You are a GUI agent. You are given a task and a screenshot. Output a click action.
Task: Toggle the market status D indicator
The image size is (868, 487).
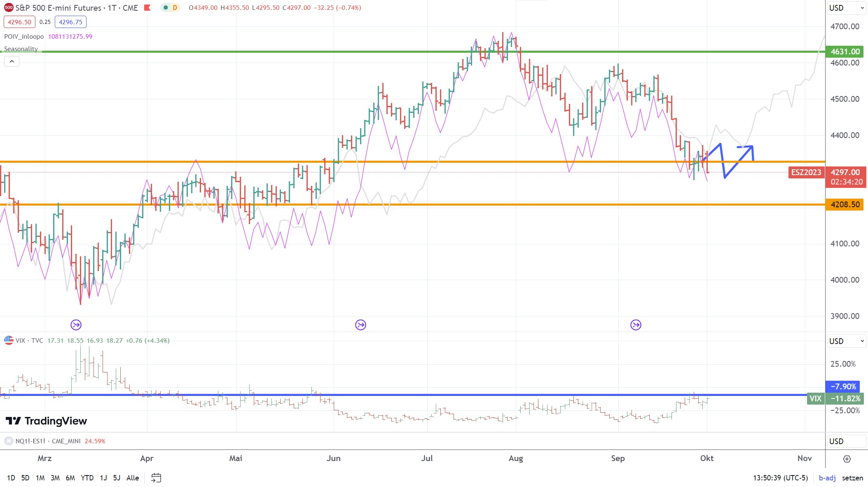[x=175, y=8]
